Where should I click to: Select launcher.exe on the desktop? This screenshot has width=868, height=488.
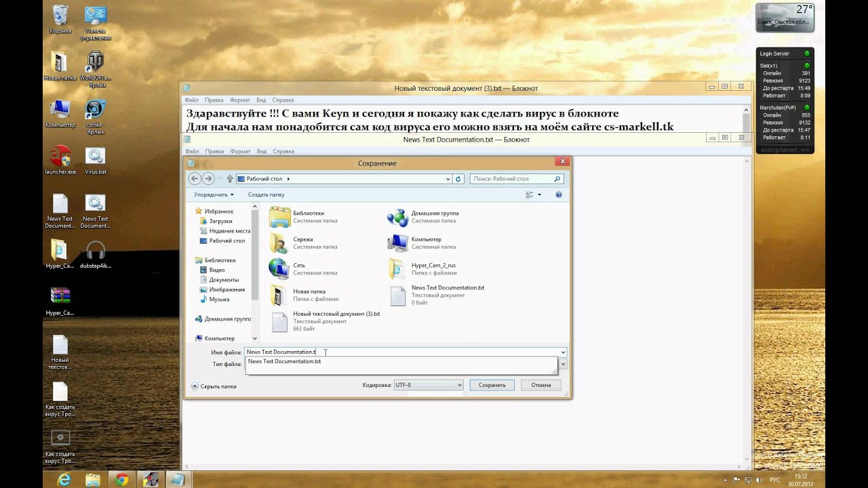pyautogui.click(x=60, y=160)
